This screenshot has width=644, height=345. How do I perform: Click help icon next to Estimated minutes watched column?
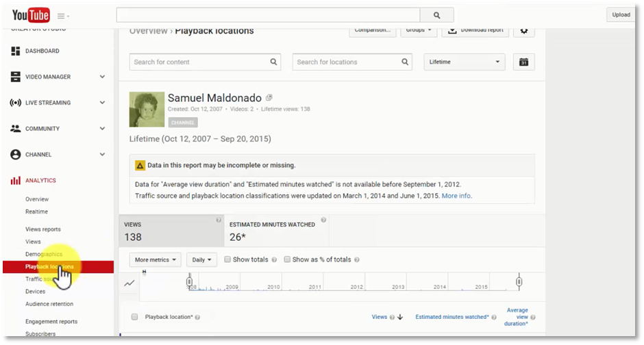[494, 317]
